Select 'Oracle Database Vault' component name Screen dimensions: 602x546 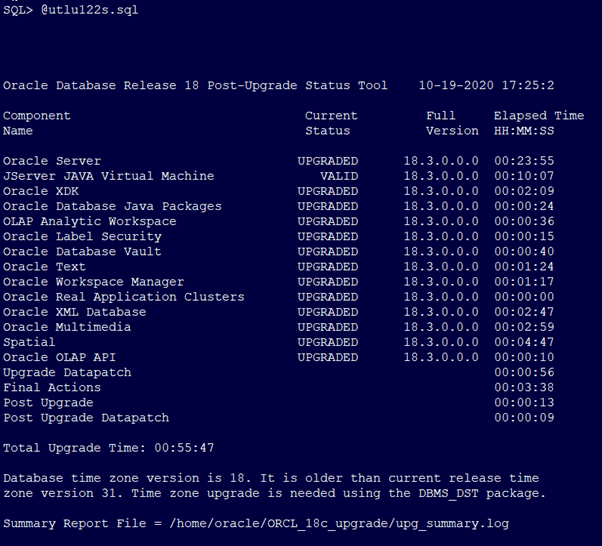click(x=82, y=251)
